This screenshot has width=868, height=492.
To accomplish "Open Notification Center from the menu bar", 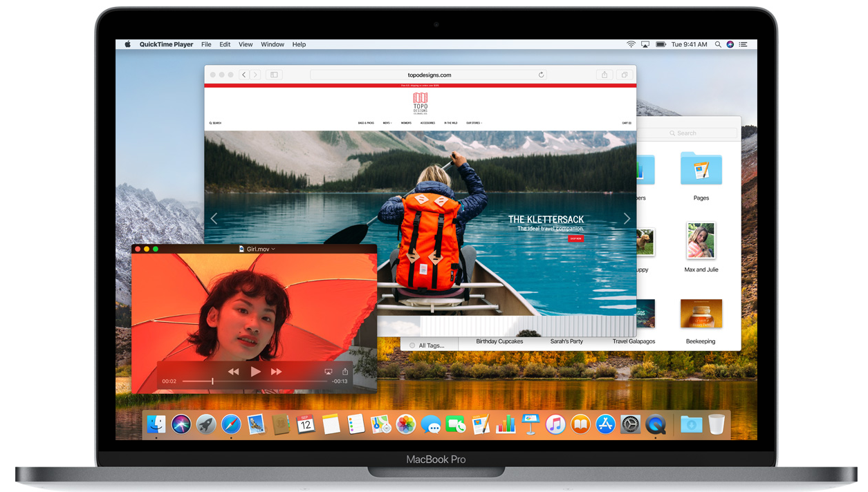I will (744, 44).
